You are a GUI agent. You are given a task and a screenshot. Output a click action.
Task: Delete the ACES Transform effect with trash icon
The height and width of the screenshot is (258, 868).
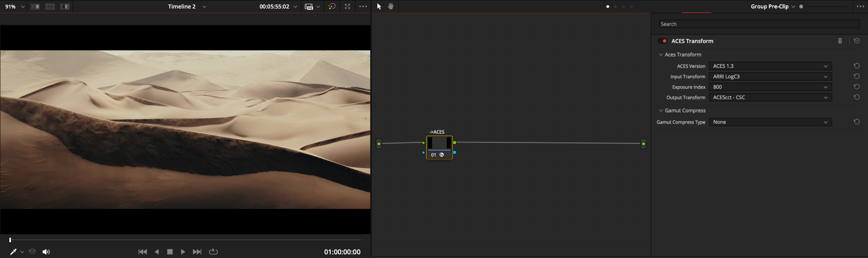point(840,41)
